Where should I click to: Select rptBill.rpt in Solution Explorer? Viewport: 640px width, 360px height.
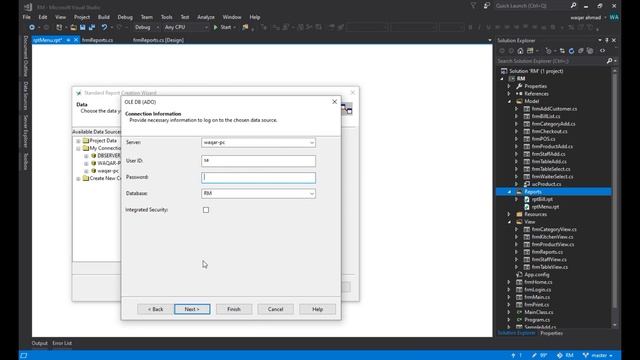click(542, 200)
